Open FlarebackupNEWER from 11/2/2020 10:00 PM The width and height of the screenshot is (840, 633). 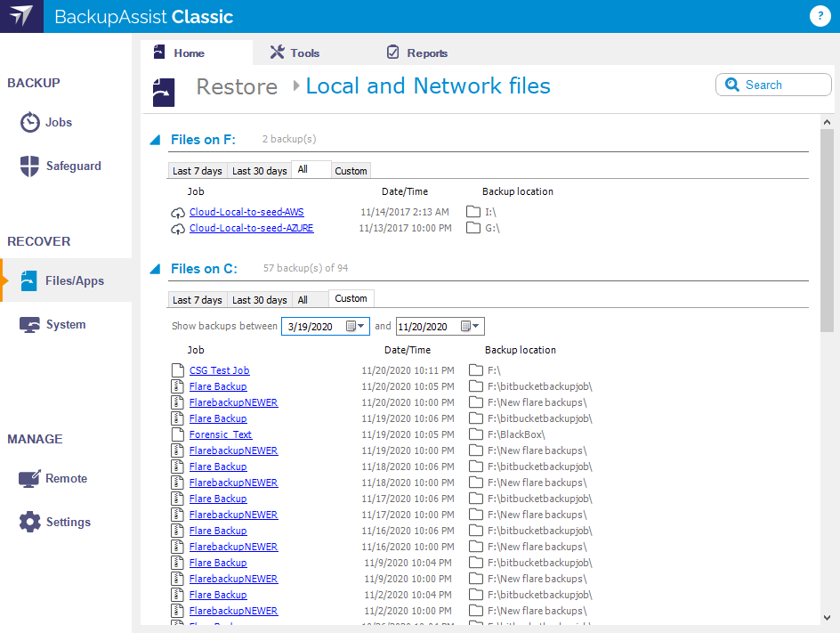pos(233,611)
